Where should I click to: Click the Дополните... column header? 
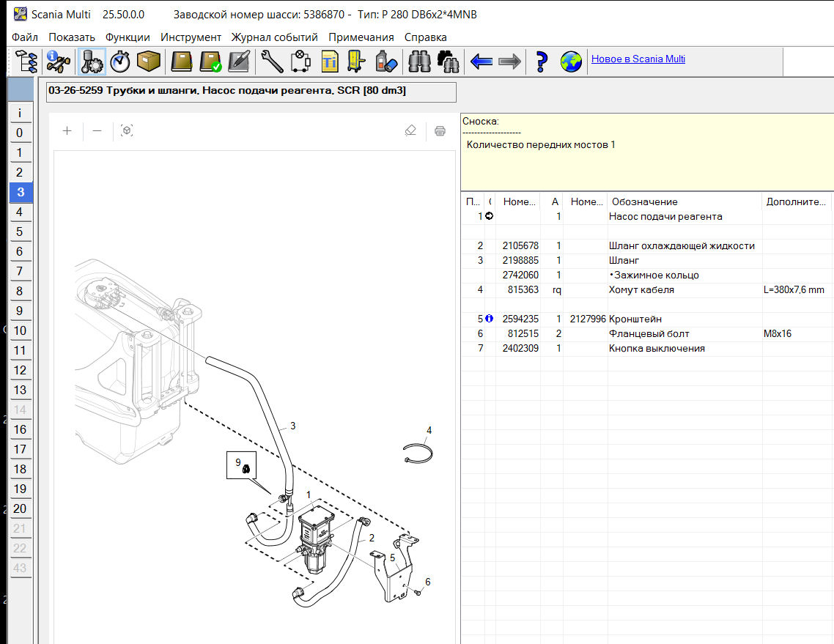797,201
